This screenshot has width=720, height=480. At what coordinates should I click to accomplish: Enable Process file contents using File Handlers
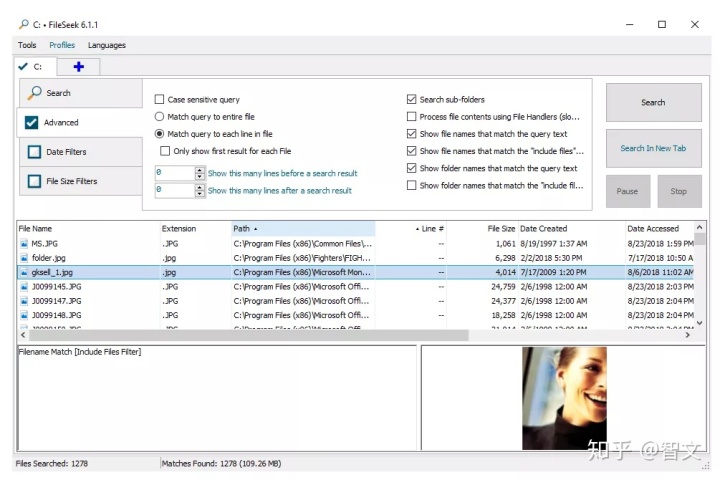click(x=411, y=117)
